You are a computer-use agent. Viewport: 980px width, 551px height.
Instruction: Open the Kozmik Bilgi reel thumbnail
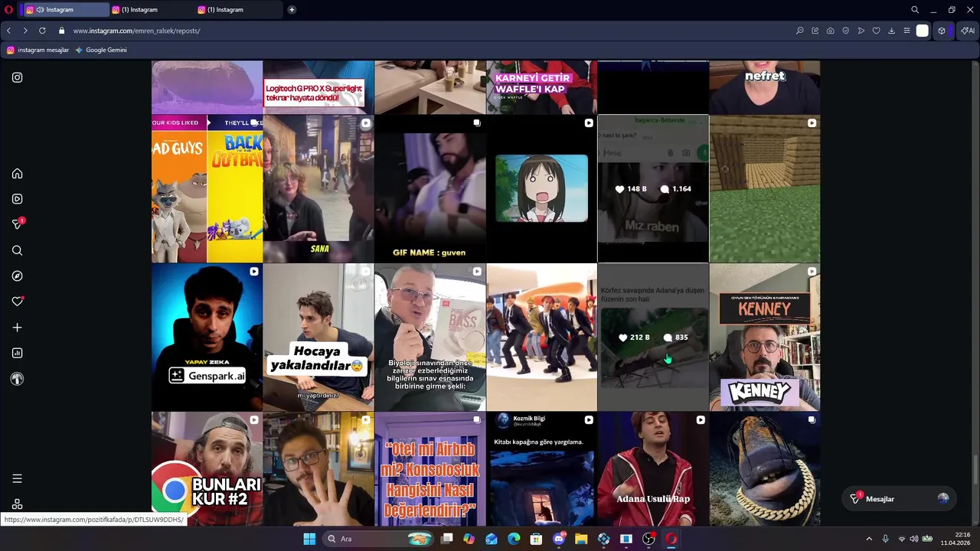pos(541,469)
